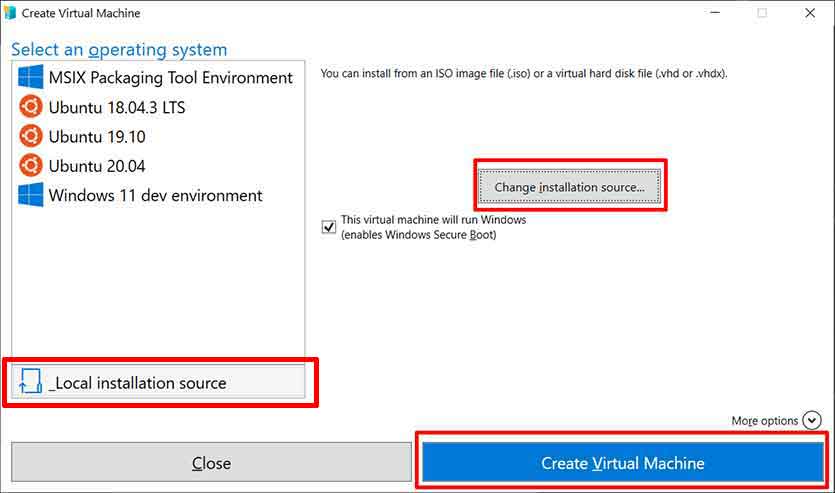This screenshot has height=493, width=835.
Task: Click the Ubuntu logo beside Ubuntu 20.04
Action: (x=30, y=166)
